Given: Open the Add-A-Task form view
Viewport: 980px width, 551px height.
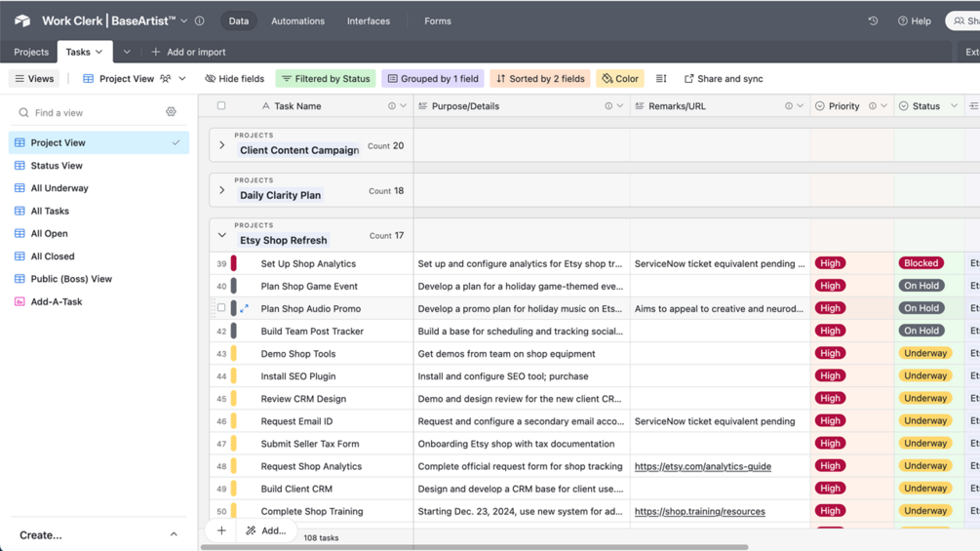Looking at the screenshot, I should point(57,301).
